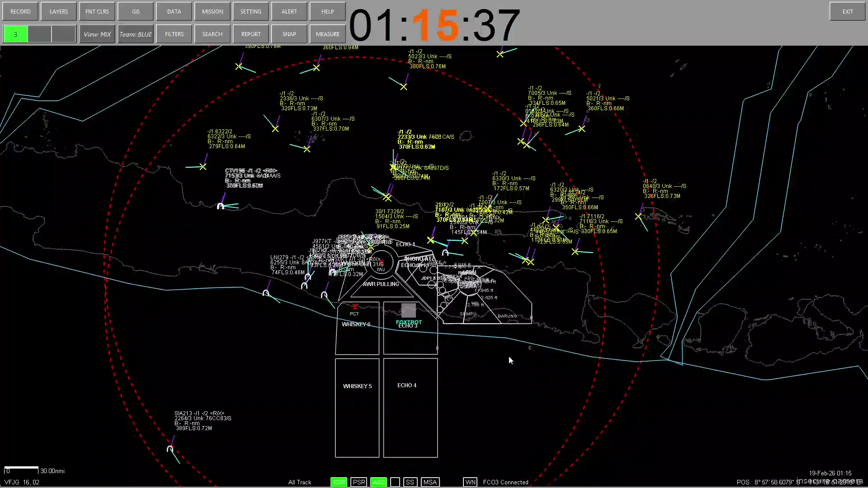Open the FILTERS panel
This screenshot has width=868, height=488.
[x=174, y=34]
